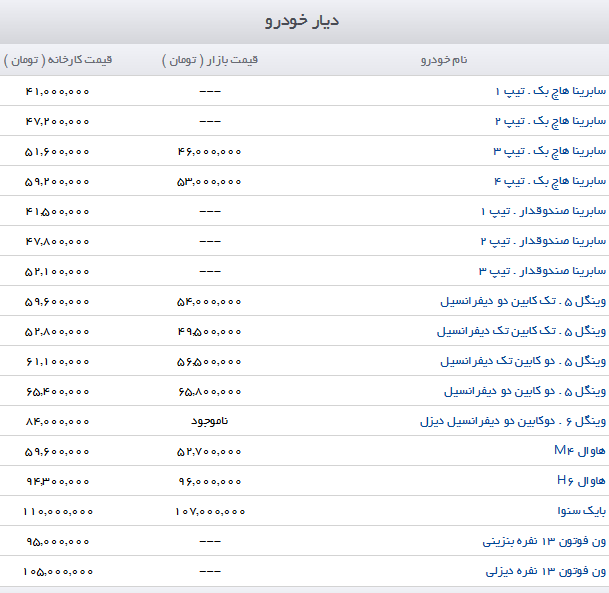This screenshot has width=609, height=593.
Task: Open the سابرینا صندوقدار . تیپ ۲ link
Action: 543,241
